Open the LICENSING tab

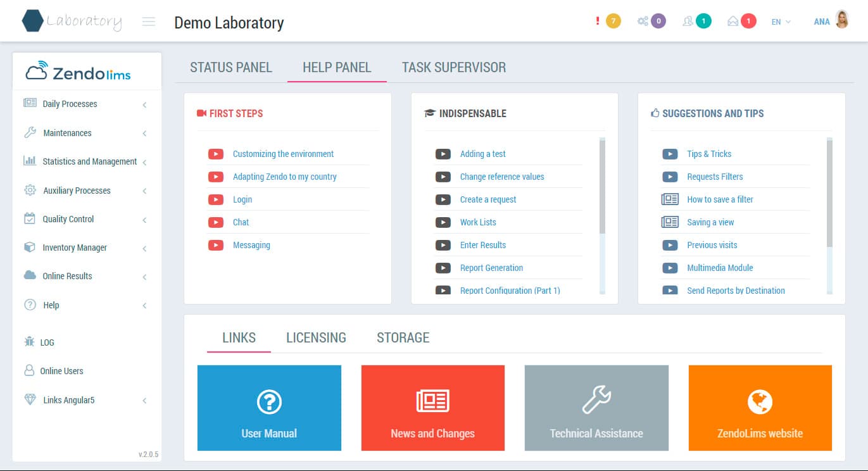pos(316,337)
